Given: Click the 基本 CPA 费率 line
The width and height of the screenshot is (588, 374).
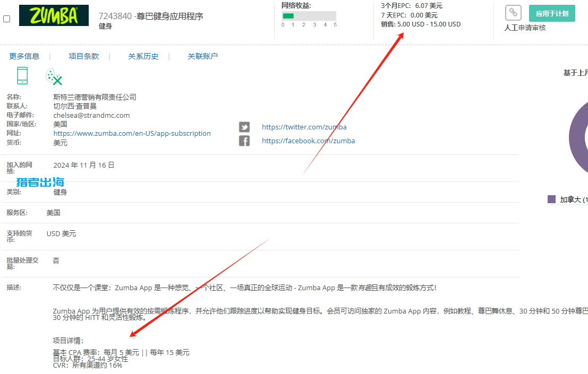Looking at the screenshot, I should (x=121, y=352).
